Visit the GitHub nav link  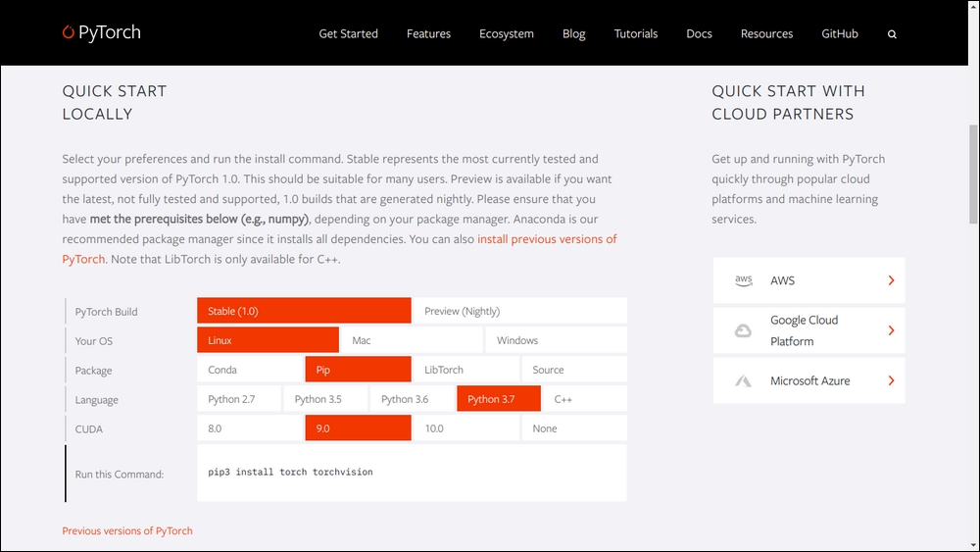click(x=840, y=33)
